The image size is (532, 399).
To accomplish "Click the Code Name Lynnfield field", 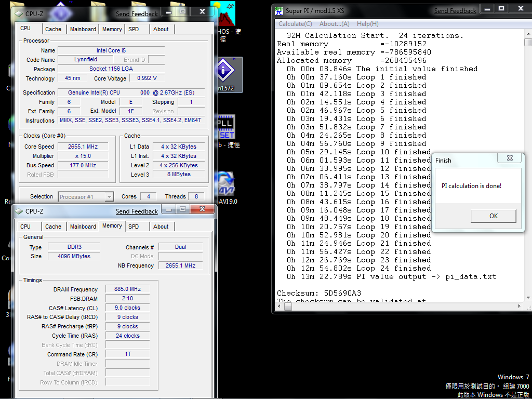I will coord(86,59).
